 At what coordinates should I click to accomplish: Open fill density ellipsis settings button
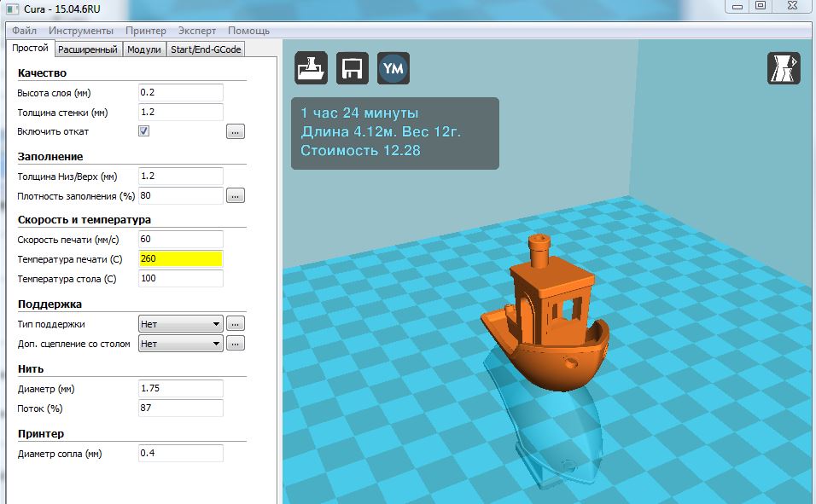(236, 196)
